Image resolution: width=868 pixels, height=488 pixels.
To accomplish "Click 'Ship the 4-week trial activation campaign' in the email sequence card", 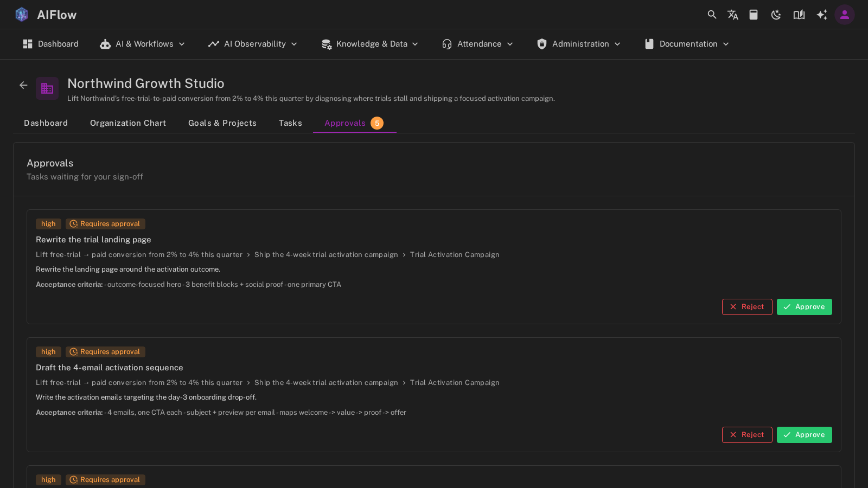I will 326,383.
